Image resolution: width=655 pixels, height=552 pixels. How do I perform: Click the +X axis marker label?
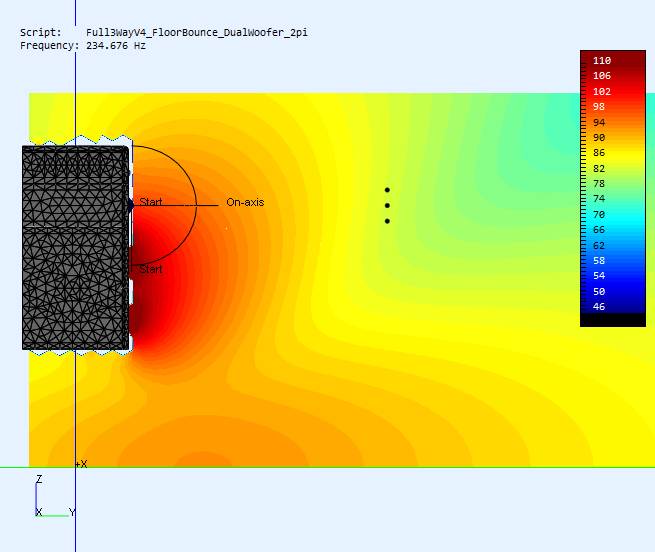point(81,464)
